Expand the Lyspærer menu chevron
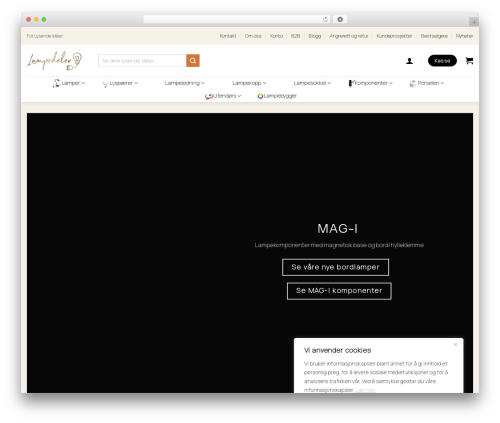 pos(136,83)
